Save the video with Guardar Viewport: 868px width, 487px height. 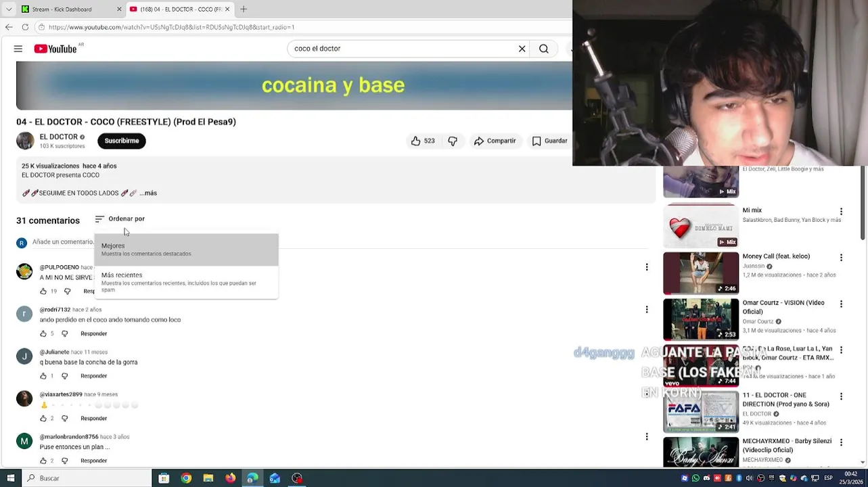point(549,141)
